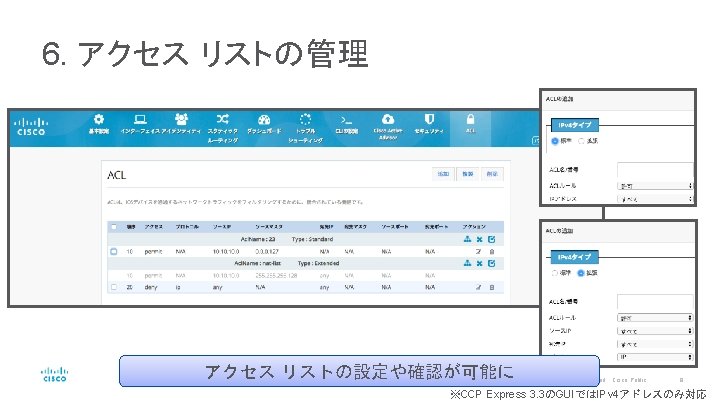This screenshot has height=405, width=720.
Task: Open IPアドレス dropdown in the standard-type dialog
Action: [x=655, y=199]
